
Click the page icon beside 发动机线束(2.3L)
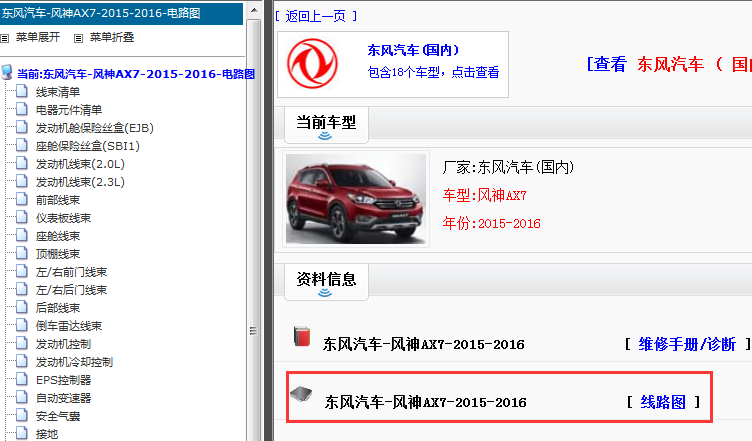(22, 181)
